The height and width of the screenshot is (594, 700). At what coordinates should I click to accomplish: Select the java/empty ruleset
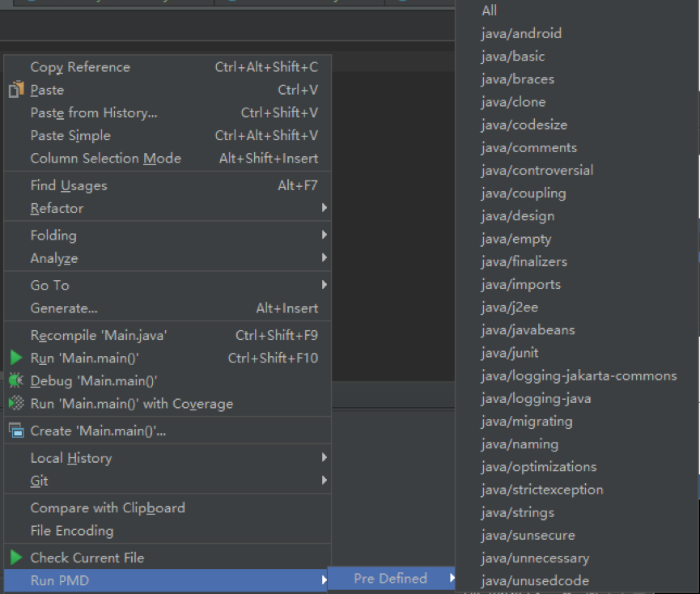coord(577,239)
